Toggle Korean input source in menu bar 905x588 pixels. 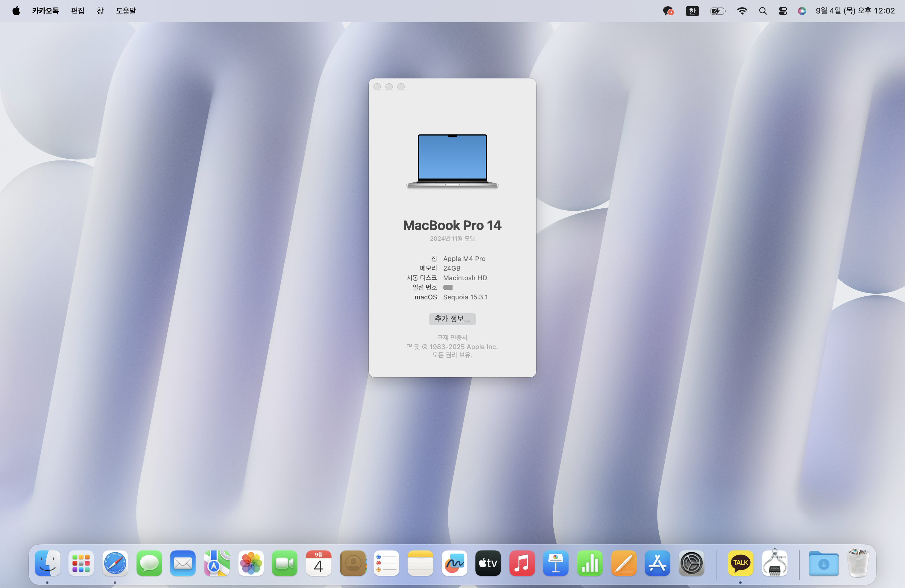point(692,11)
